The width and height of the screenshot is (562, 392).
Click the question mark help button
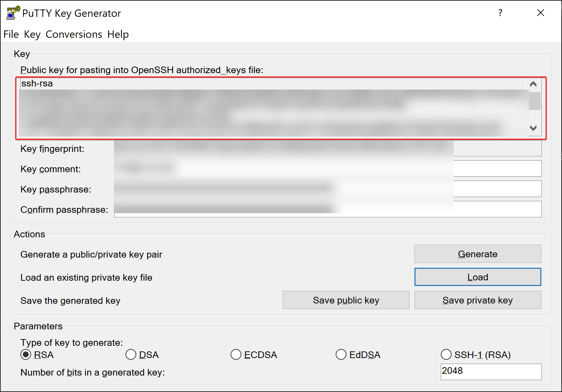pyautogui.click(x=500, y=13)
